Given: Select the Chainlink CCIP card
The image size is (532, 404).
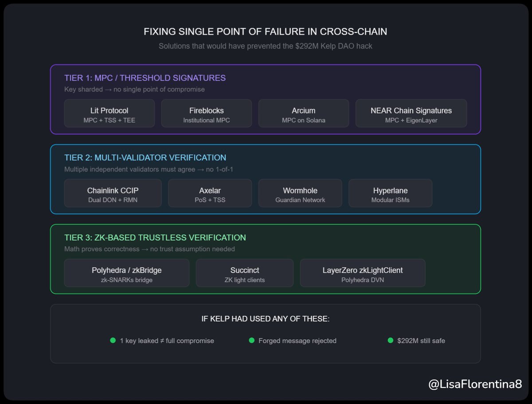Looking at the screenshot, I should point(113,193).
